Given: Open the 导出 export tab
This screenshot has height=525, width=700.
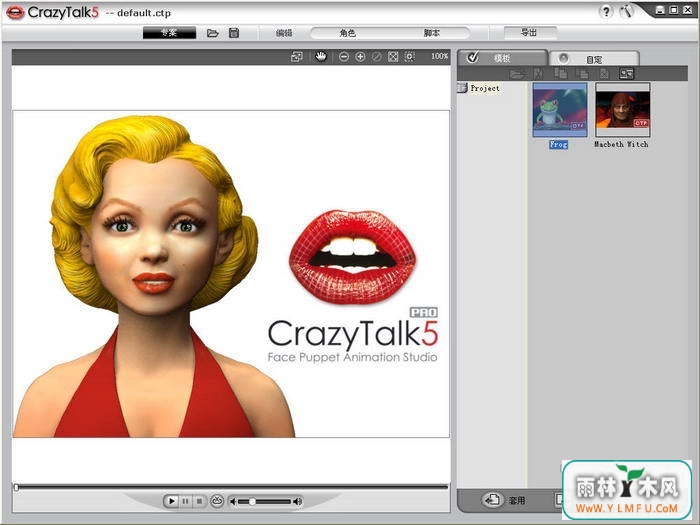Looking at the screenshot, I should coord(529,33).
